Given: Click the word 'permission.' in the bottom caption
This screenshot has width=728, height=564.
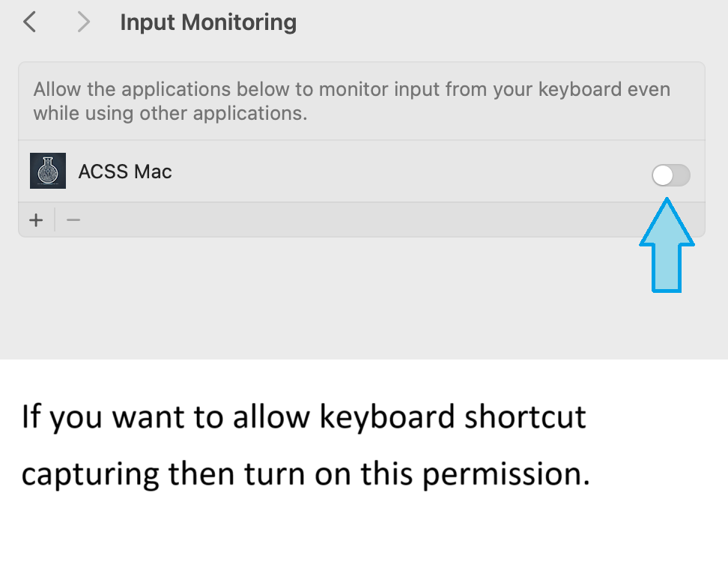Looking at the screenshot, I should [x=506, y=474].
